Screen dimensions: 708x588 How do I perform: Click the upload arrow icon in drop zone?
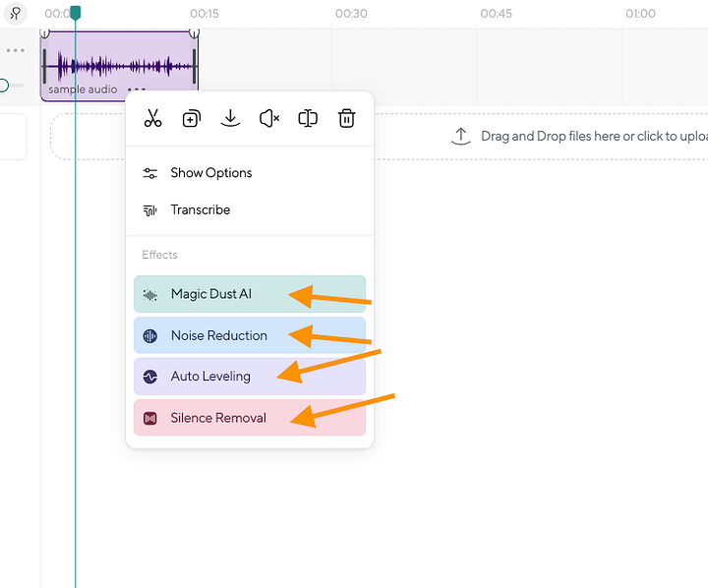click(460, 136)
